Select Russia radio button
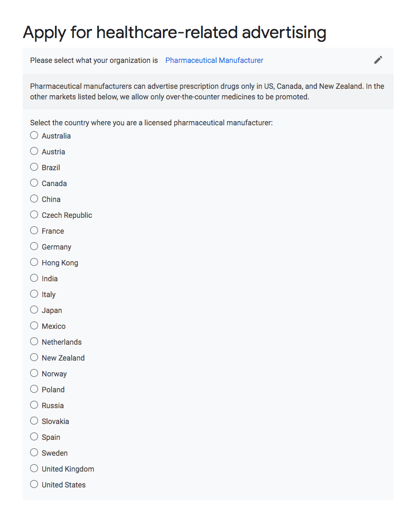420x516 pixels. pos(34,405)
